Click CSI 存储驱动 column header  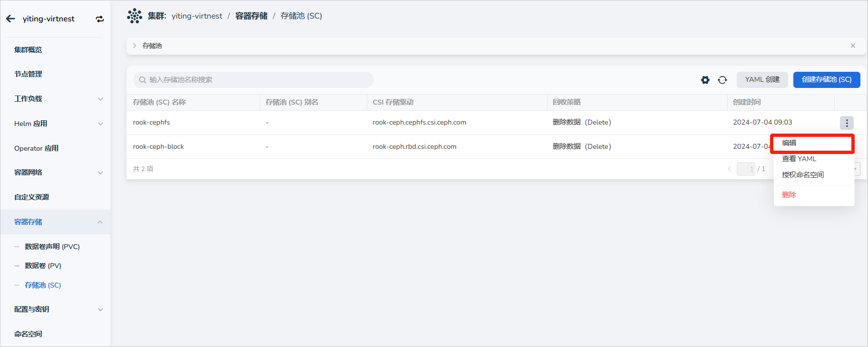pos(393,102)
